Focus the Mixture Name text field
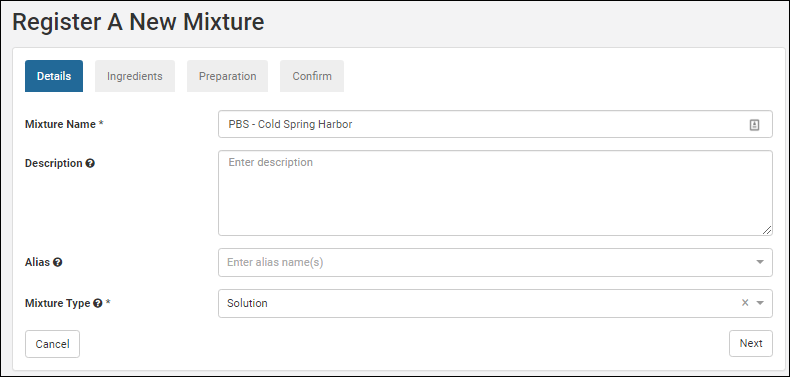The width and height of the screenshot is (790, 377). pos(495,124)
